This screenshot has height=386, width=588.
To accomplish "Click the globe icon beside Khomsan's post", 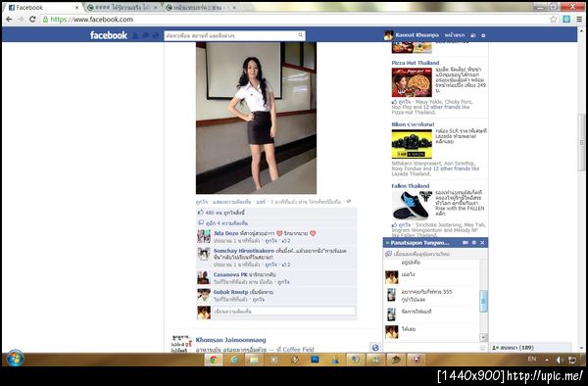I will click(375, 348).
